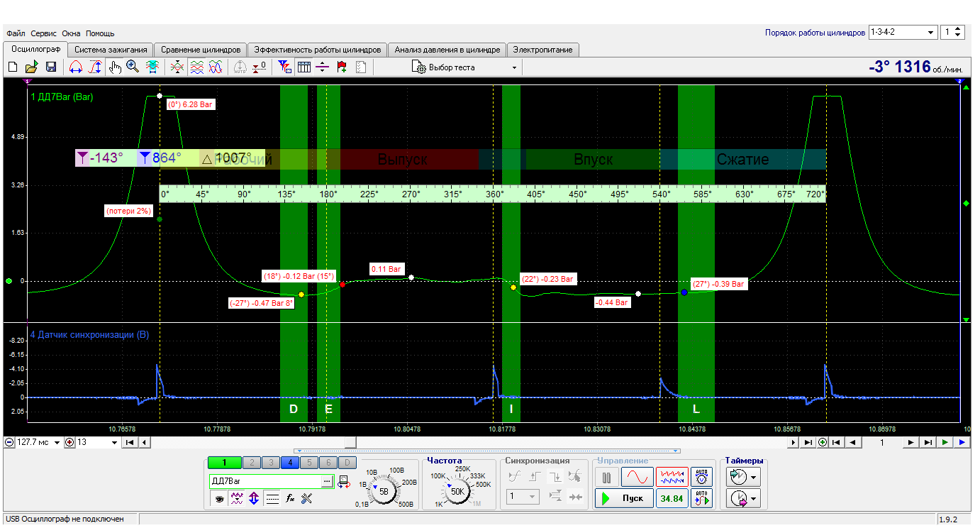Open the Окна menu
This screenshot has width=980, height=528.
pos(71,33)
